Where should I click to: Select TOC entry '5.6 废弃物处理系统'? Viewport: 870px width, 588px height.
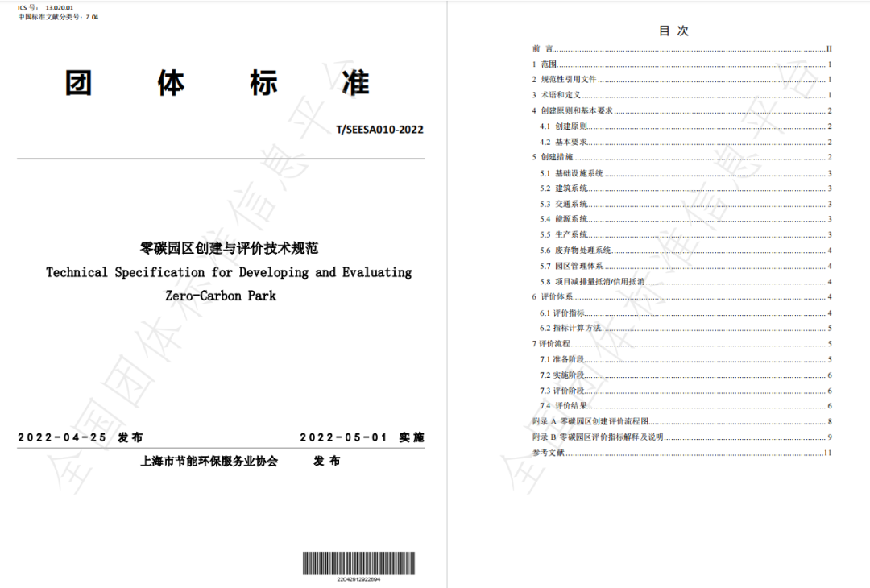[x=686, y=251]
